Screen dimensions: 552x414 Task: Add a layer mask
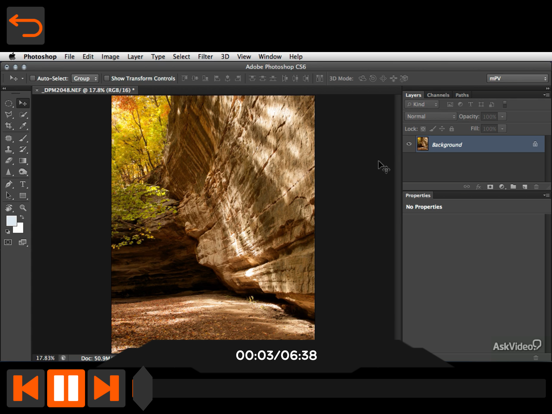490,187
